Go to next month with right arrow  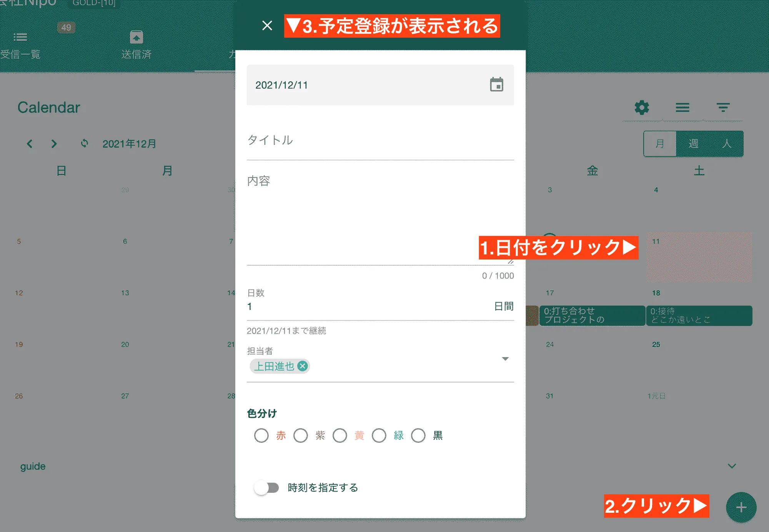54,144
